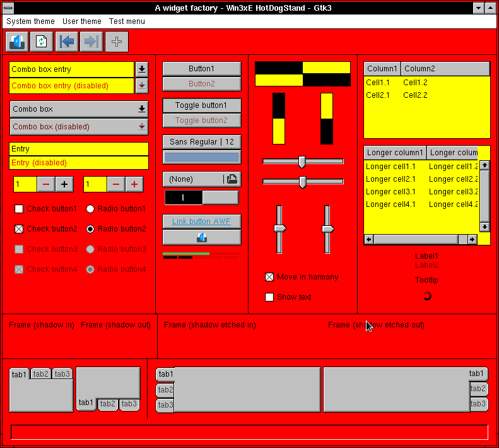Click the scroll down arrow in Longer column list
This screenshot has height=448, width=499.
coord(484,227)
